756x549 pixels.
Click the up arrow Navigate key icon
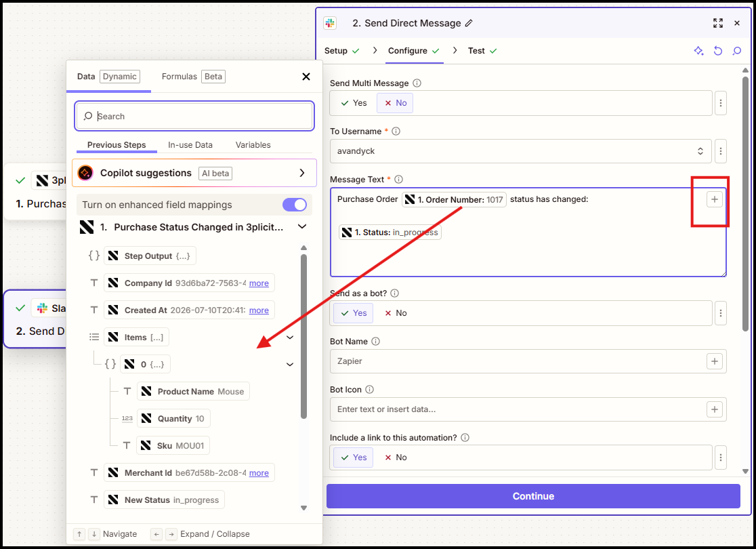coord(79,534)
